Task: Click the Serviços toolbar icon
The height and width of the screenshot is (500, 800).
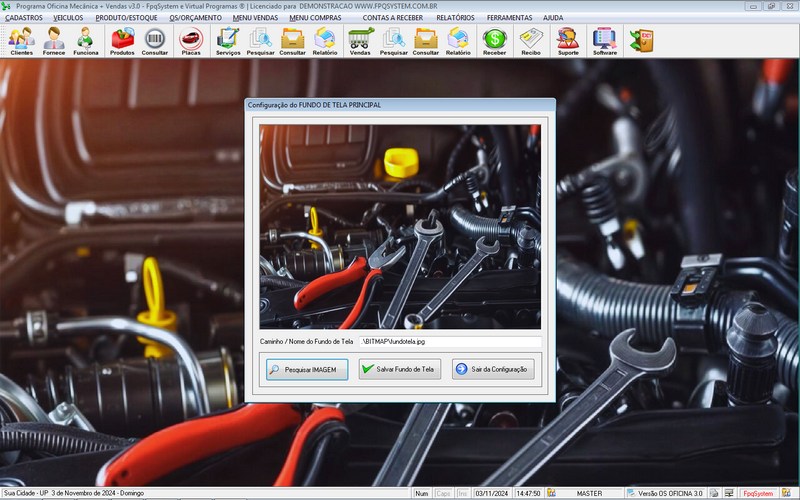Action: [228, 40]
